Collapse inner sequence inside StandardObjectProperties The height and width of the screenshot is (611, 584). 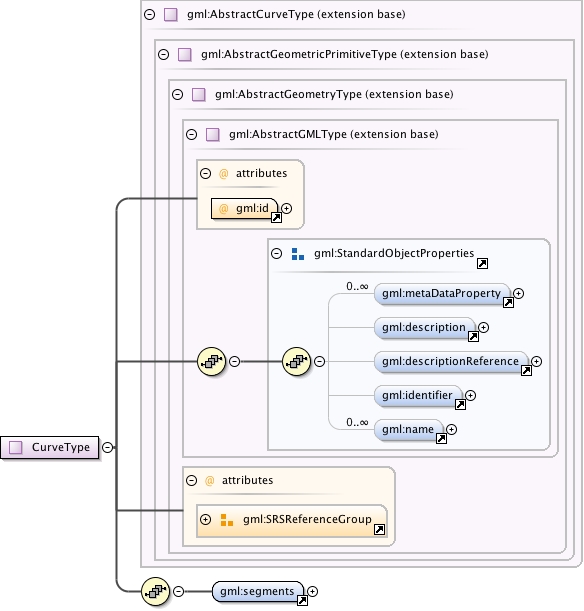[319, 362]
